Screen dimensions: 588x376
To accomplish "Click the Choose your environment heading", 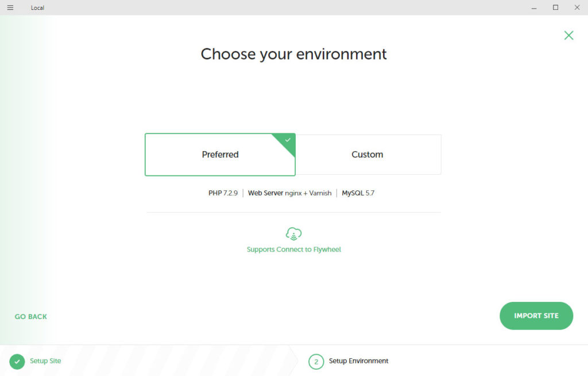I will (x=293, y=54).
